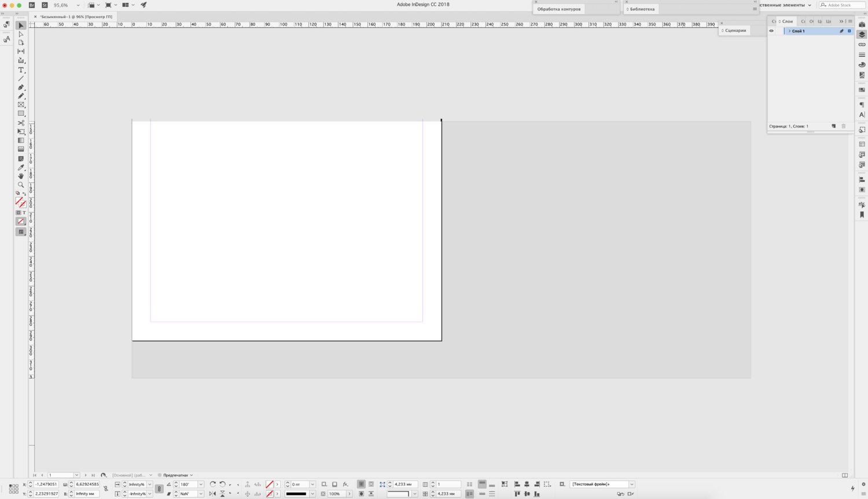Toggle constrain proportions for width and height
This screenshot has width=868, height=499.
[x=106, y=489]
